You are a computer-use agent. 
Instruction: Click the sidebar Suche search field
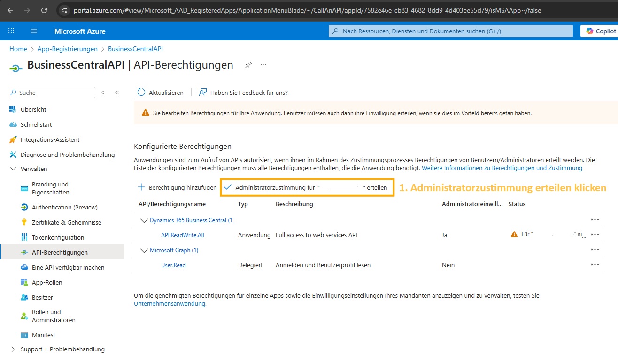pyautogui.click(x=52, y=93)
